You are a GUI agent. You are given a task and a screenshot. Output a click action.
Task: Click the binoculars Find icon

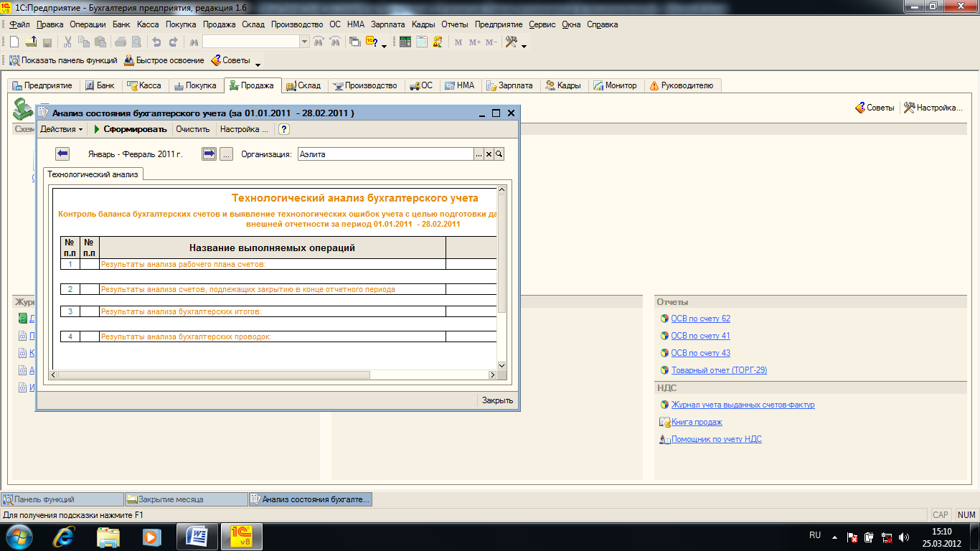[x=194, y=42]
